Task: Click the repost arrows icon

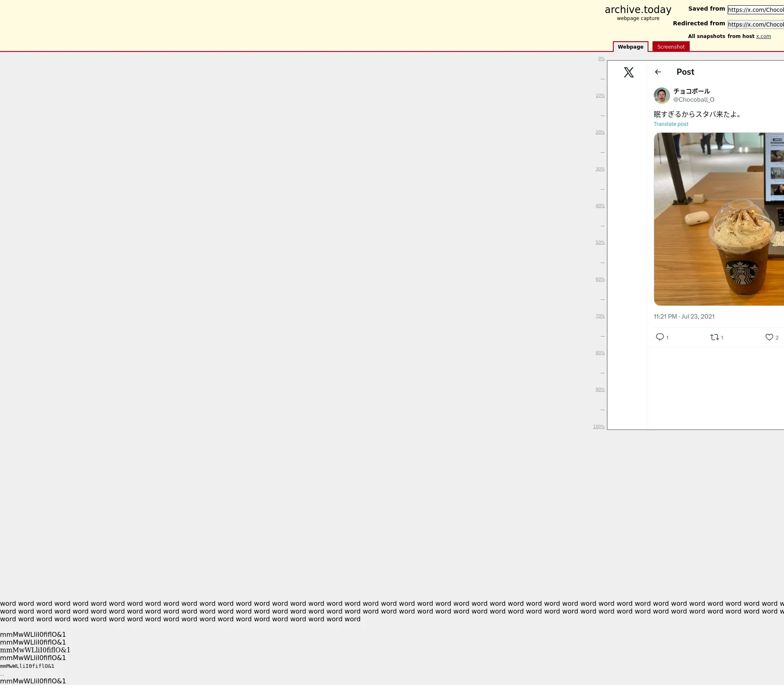Action: tap(714, 337)
